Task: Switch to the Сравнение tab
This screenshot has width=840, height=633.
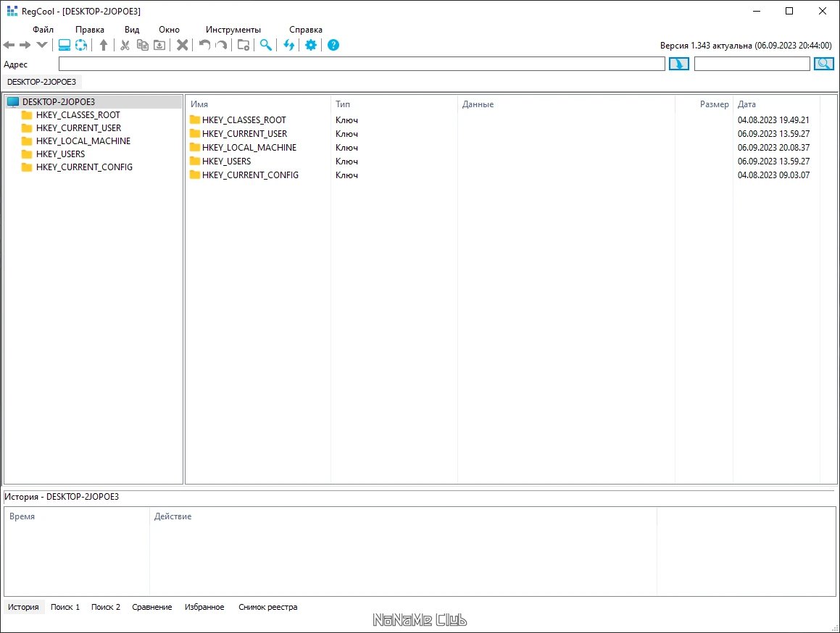Action: 152,607
